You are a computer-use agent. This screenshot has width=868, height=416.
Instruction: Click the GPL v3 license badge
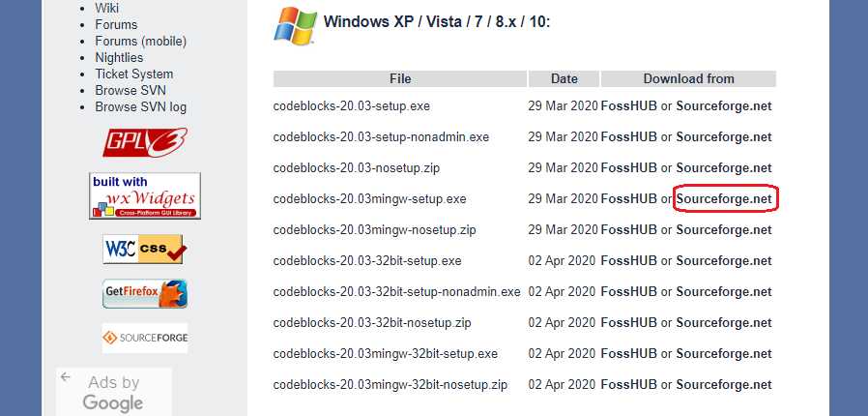coord(145,142)
